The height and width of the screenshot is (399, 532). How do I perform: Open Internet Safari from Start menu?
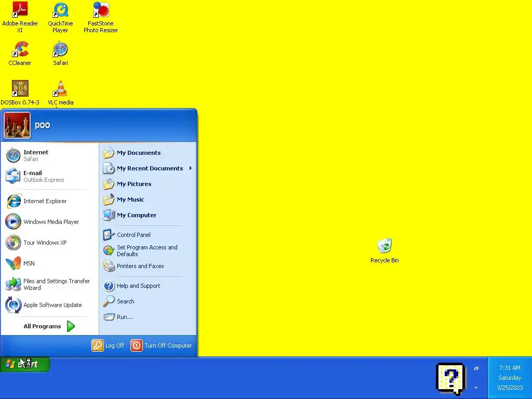49,155
